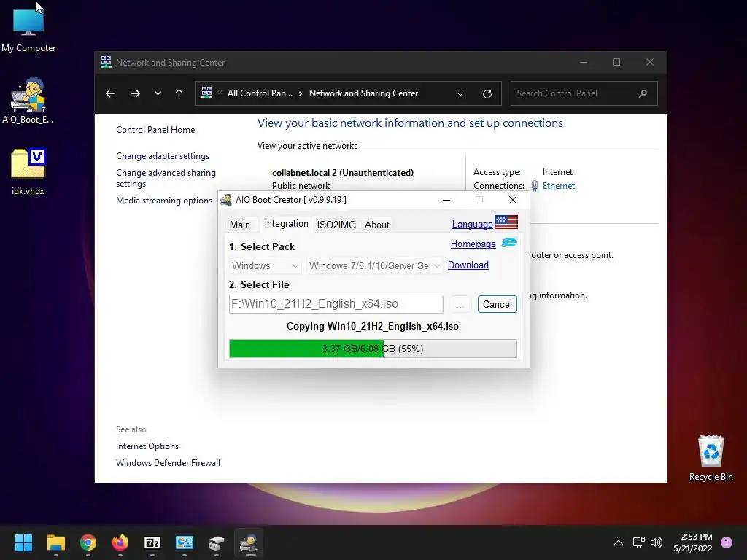The width and height of the screenshot is (747, 560).
Task: Click the Windows Start button
Action: [x=23, y=542]
